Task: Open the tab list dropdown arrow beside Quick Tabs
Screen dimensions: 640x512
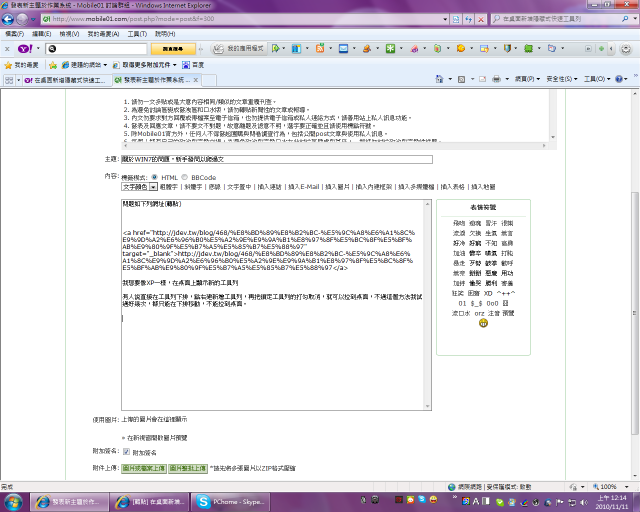Action: pos(18,80)
